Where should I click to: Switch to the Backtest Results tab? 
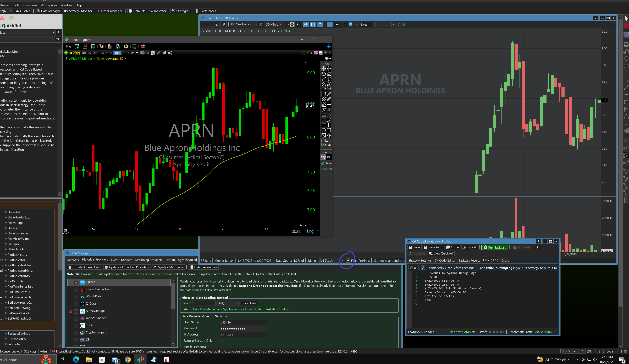(469, 260)
